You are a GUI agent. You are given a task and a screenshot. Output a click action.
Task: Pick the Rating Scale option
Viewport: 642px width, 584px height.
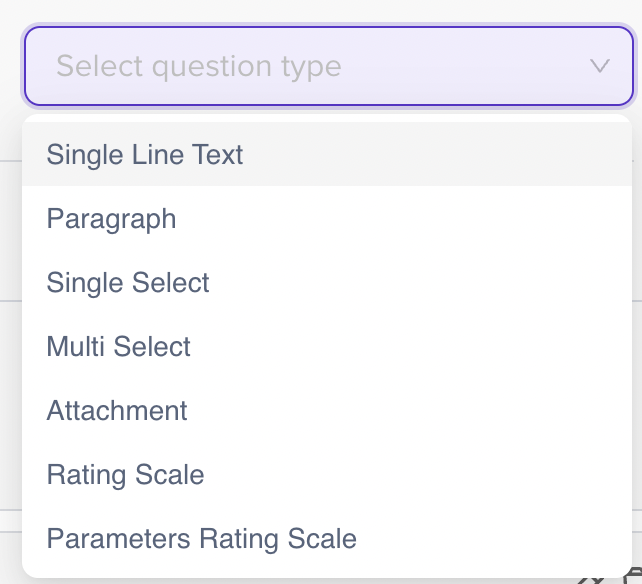tap(125, 475)
